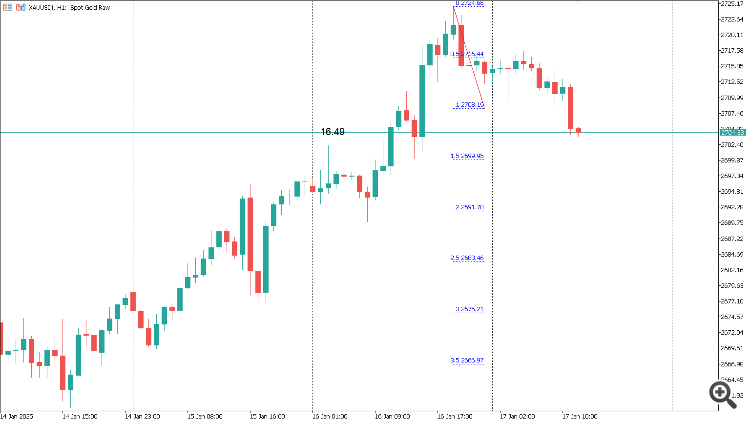This screenshot has height=421, width=750.
Task: Click the tall green candle below the peak
Action: coord(423,100)
